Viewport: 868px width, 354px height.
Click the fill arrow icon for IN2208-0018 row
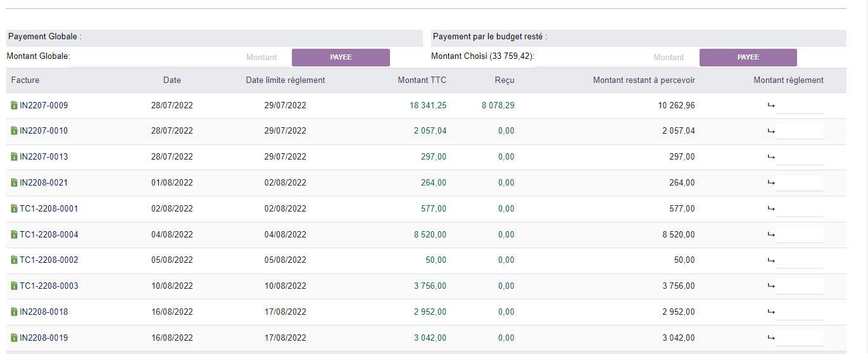point(771,312)
